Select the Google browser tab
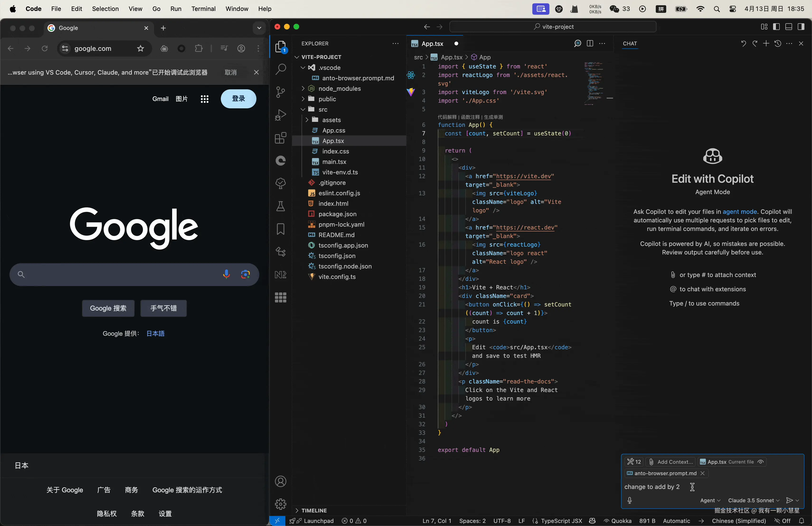The height and width of the screenshot is (526, 812). (98, 28)
